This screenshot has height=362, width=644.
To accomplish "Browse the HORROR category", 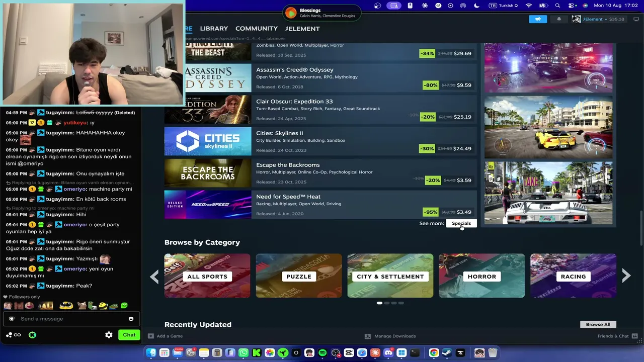I will click(x=482, y=276).
